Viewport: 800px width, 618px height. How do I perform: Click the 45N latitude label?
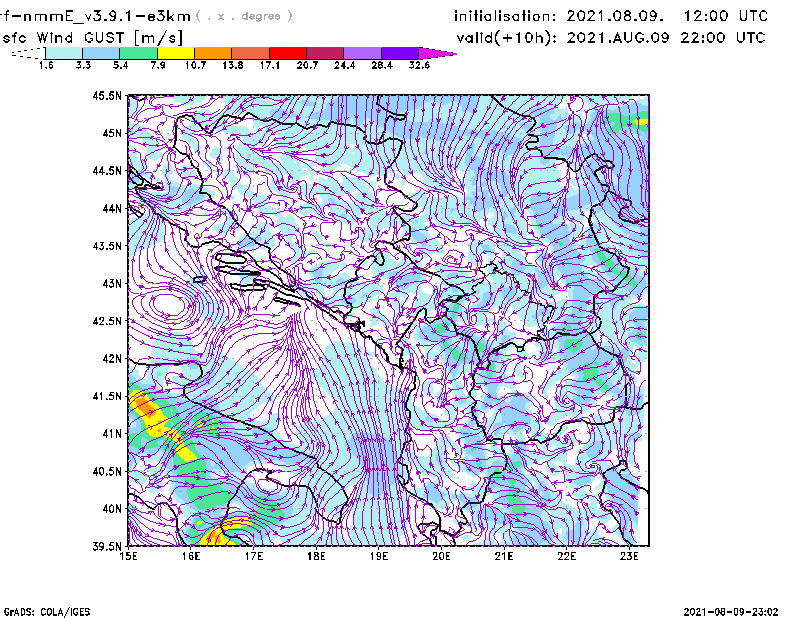[112, 133]
